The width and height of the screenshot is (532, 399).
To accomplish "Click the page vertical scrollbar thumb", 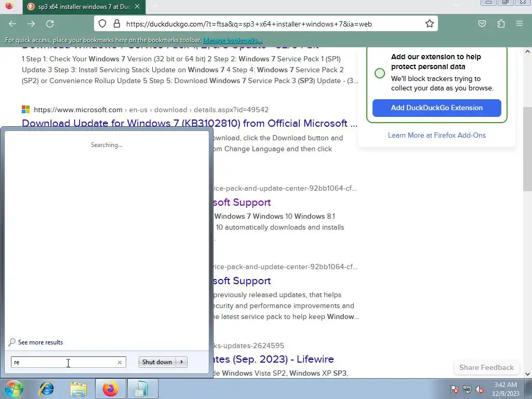I will click(x=528, y=149).
